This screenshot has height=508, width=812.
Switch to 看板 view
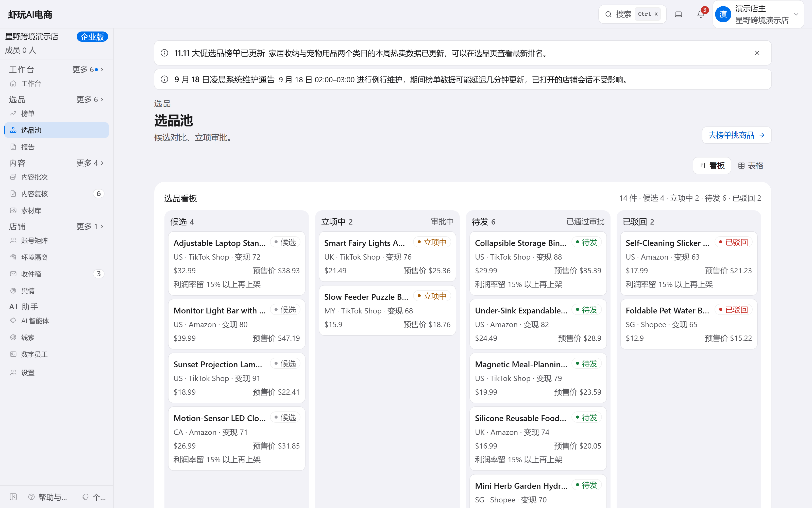pos(712,166)
